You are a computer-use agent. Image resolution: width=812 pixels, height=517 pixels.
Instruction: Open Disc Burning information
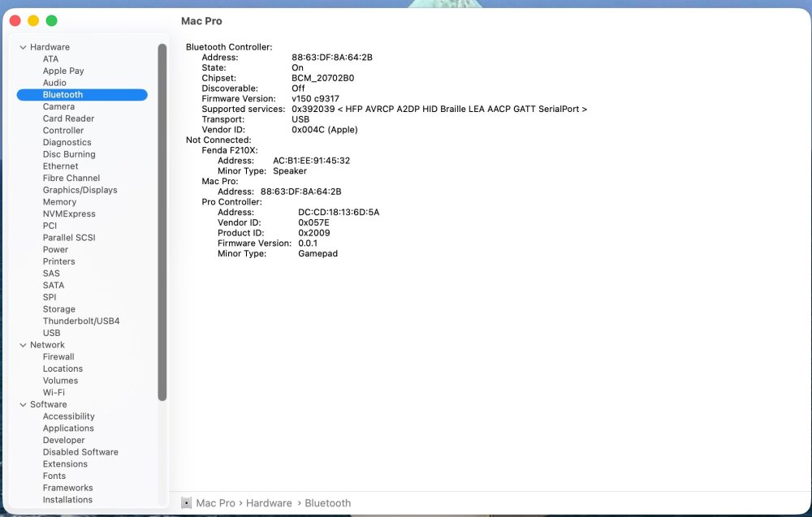click(x=69, y=154)
